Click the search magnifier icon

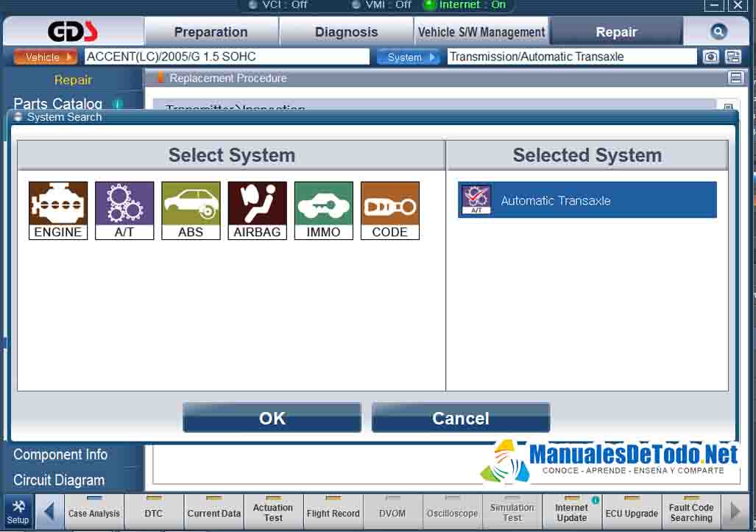[x=718, y=32]
